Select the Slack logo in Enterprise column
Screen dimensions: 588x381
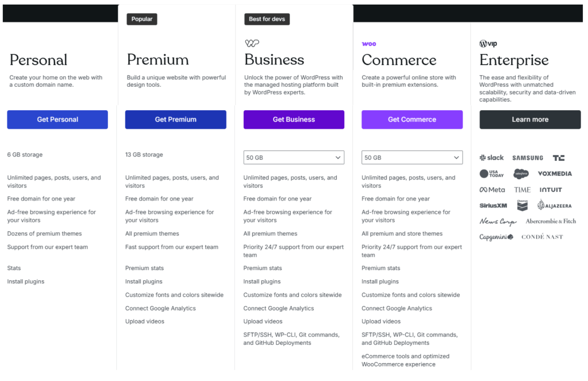[x=491, y=157]
